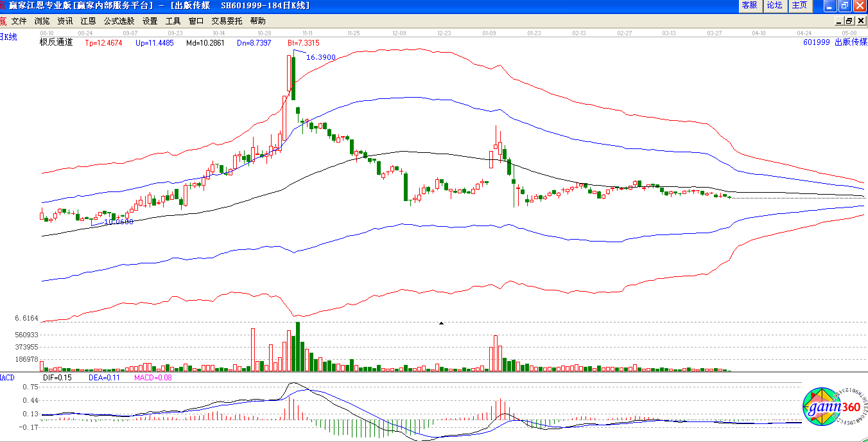Viewport: 868px width, 442px height.
Task: Click the MACD=0.08 value
Action: (x=153, y=378)
